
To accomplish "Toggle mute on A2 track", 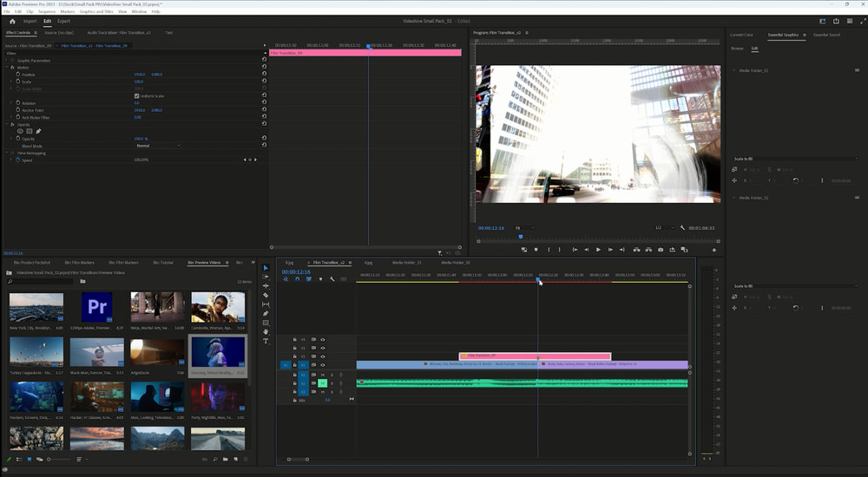I will (x=323, y=383).
